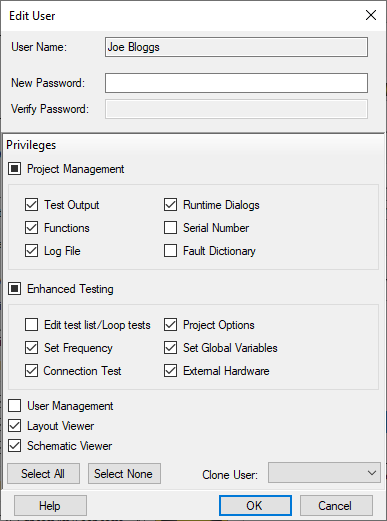The image size is (387, 521).
Task: Uncheck the Test Output privilege
Action: click(x=31, y=205)
